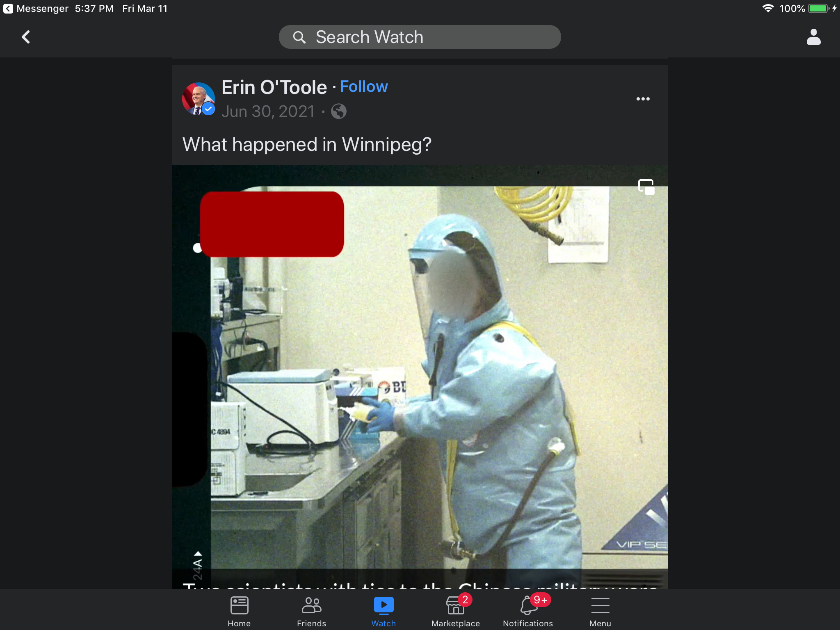The image size is (840, 630).
Task: Tap the red overlay box on video
Action: [272, 224]
